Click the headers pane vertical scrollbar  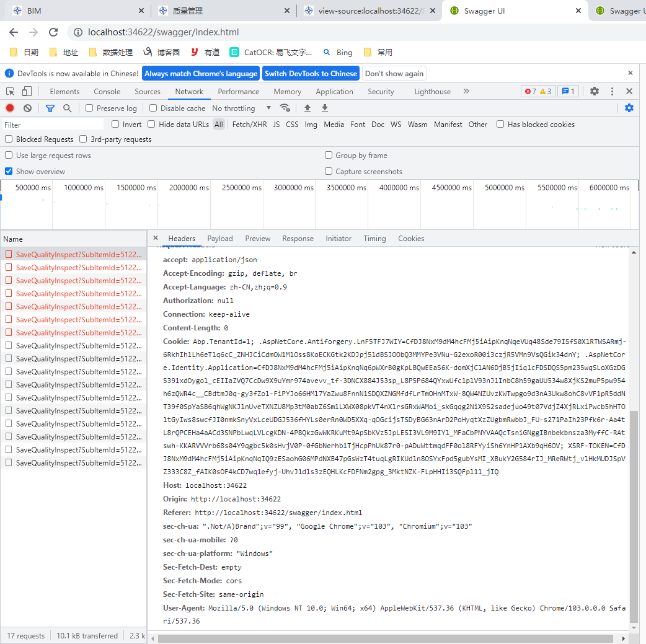point(634,517)
